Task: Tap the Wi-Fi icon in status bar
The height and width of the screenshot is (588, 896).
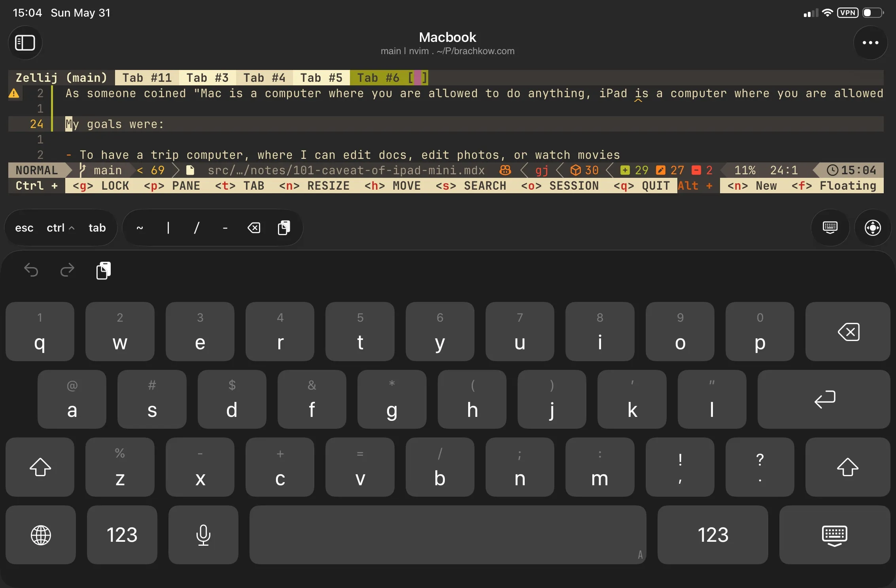Action: (x=827, y=13)
